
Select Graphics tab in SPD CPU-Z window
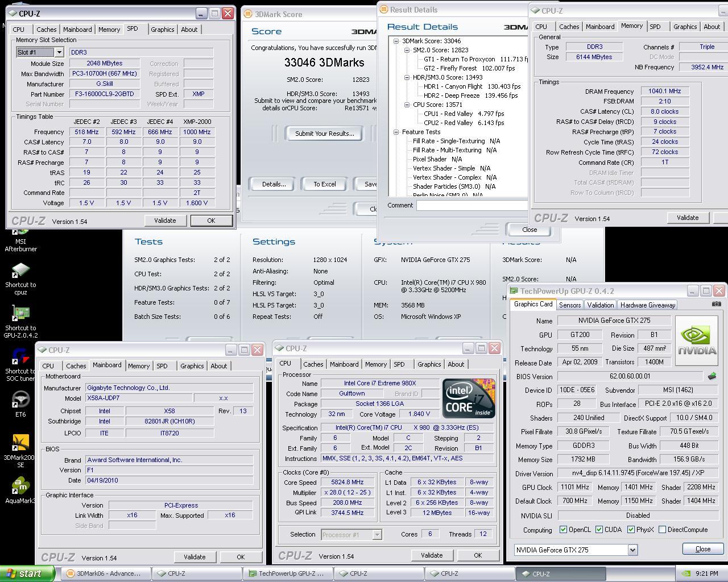tap(163, 30)
